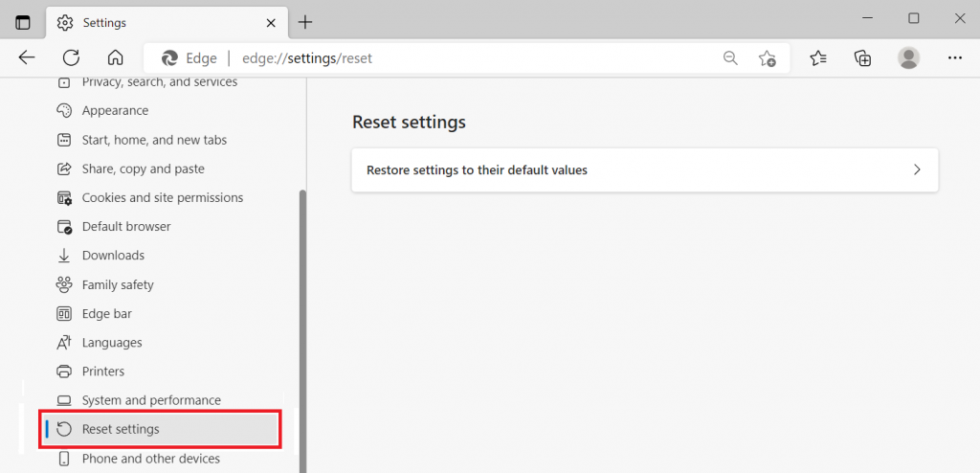Add this page to favorites star icon
The height and width of the screenshot is (473, 980).
click(x=767, y=58)
